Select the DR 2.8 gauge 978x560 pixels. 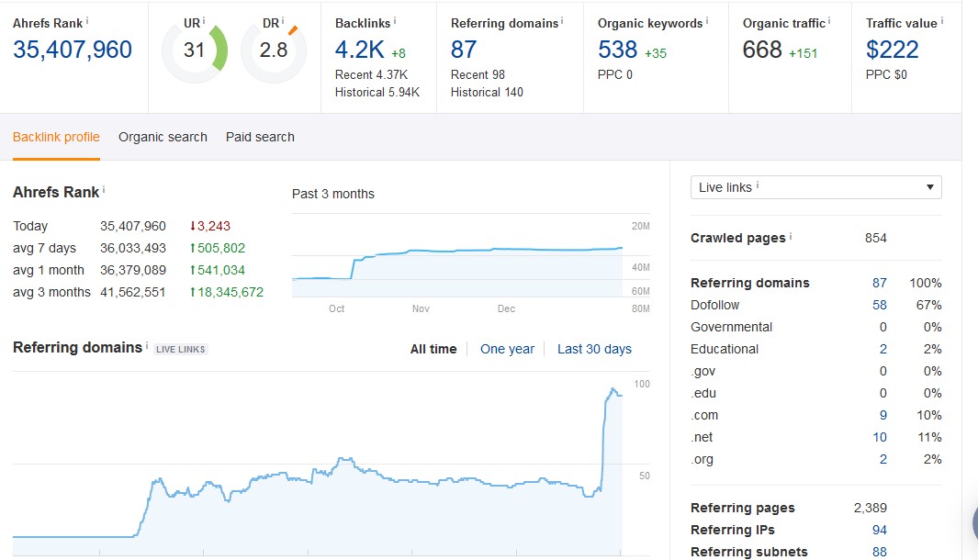273,50
